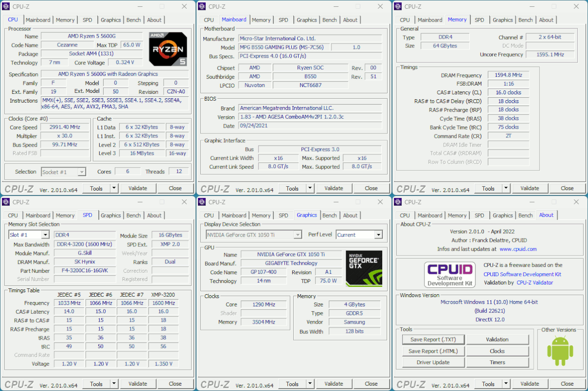This screenshot has height=391, width=588.
Task: Open the Tools dropdown arrow in the Processor window
Action: 114,188
